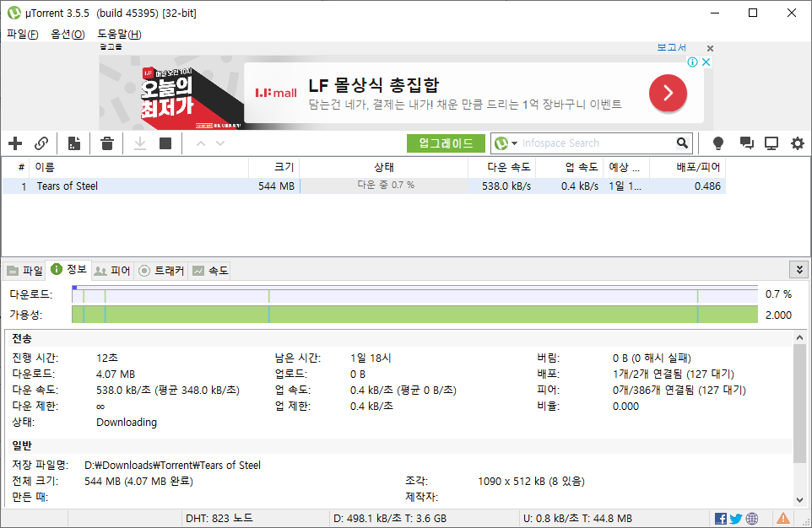Click the Downloading status value

127,423
